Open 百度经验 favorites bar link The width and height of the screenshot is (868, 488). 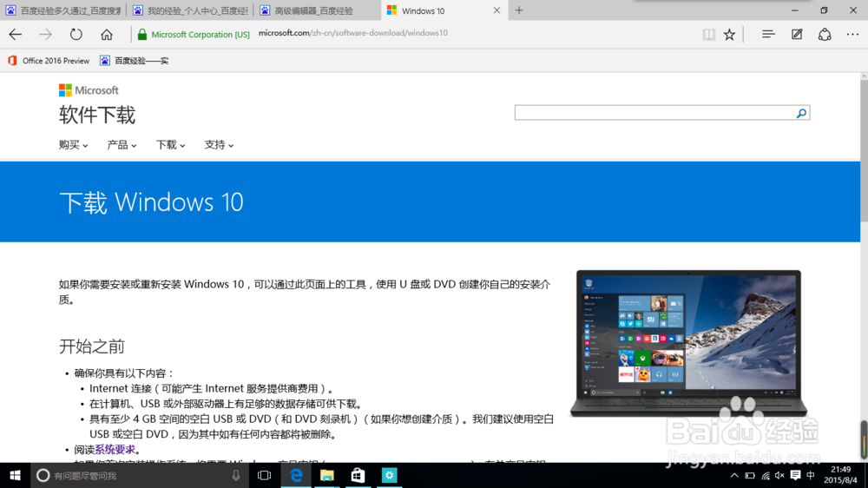tap(134, 61)
